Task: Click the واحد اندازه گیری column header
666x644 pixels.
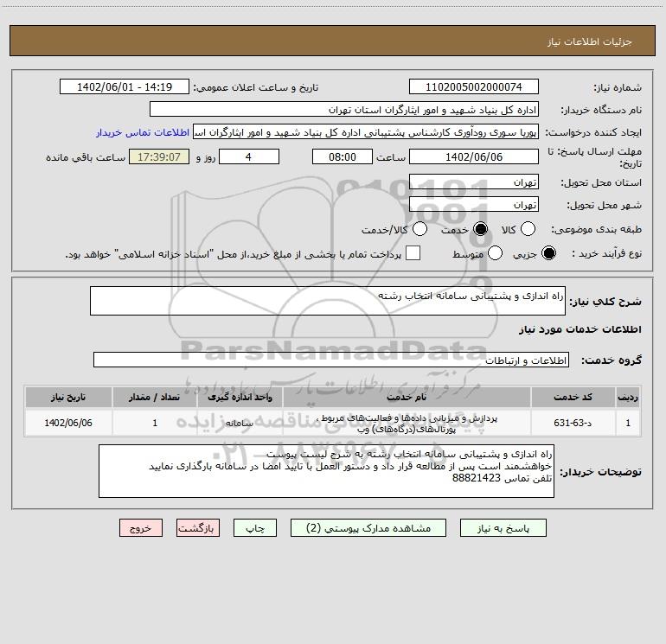Action: tap(240, 397)
